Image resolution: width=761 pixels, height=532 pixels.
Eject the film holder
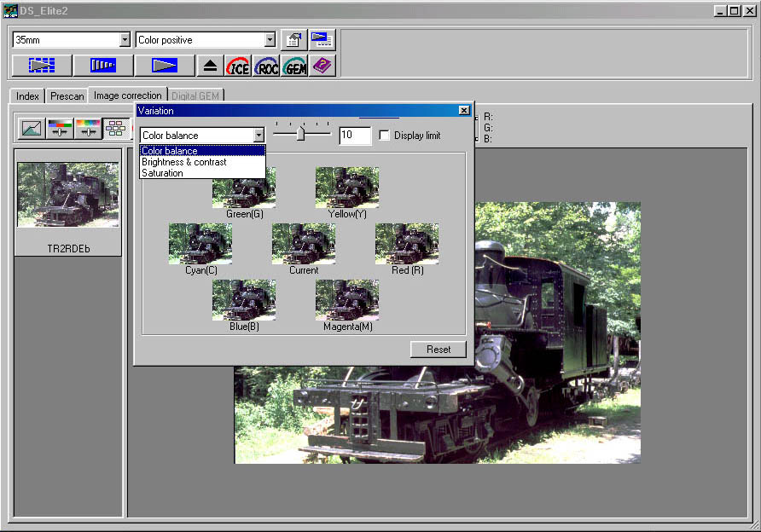point(210,66)
